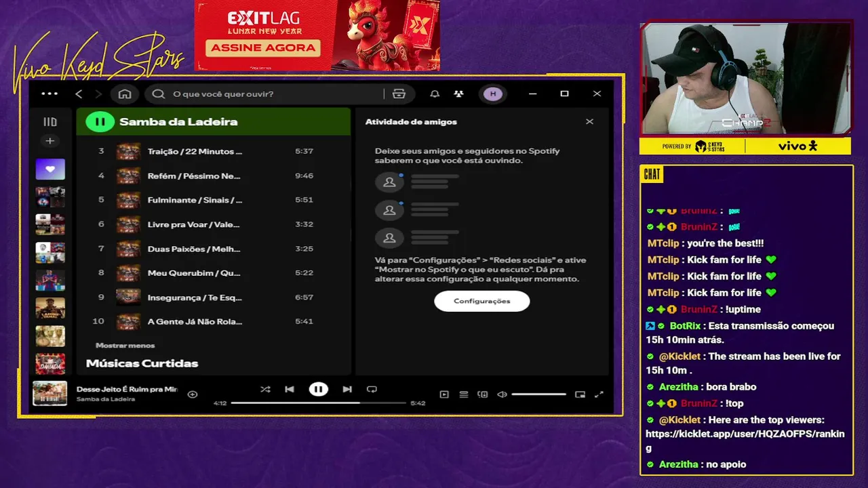The image size is (868, 488).
Task: Click Arezitha's 'bora brabo' chat message
Action: [732, 387]
